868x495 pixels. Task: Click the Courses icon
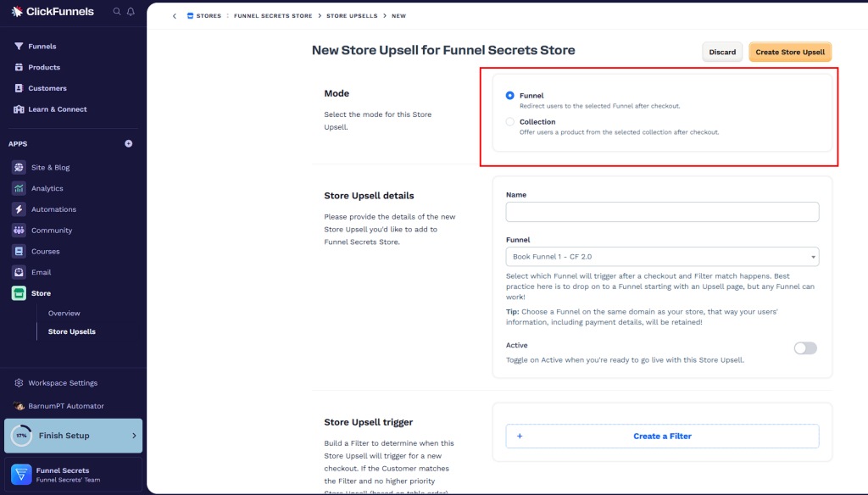coord(19,252)
